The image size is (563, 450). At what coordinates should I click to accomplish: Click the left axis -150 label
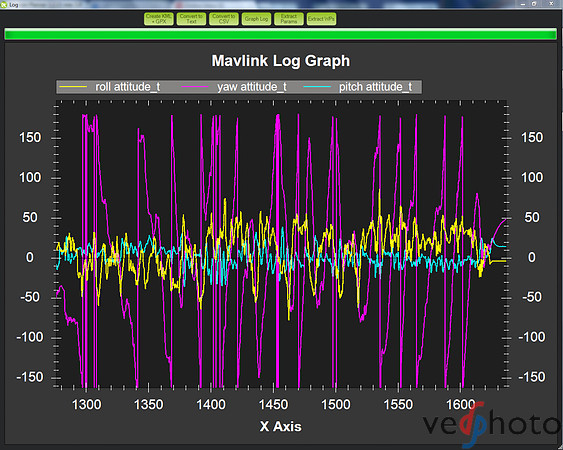30,377
